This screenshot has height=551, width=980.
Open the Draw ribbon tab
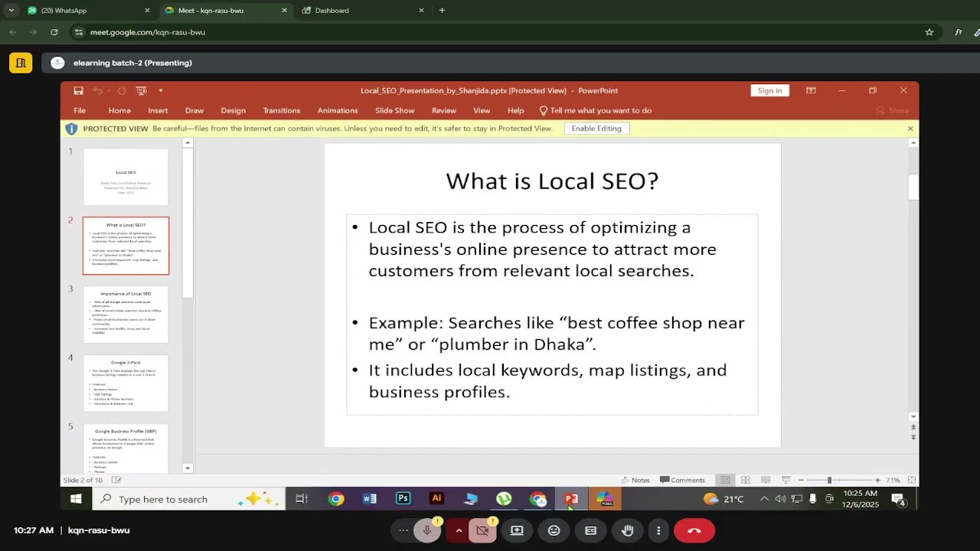coord(194,110)
